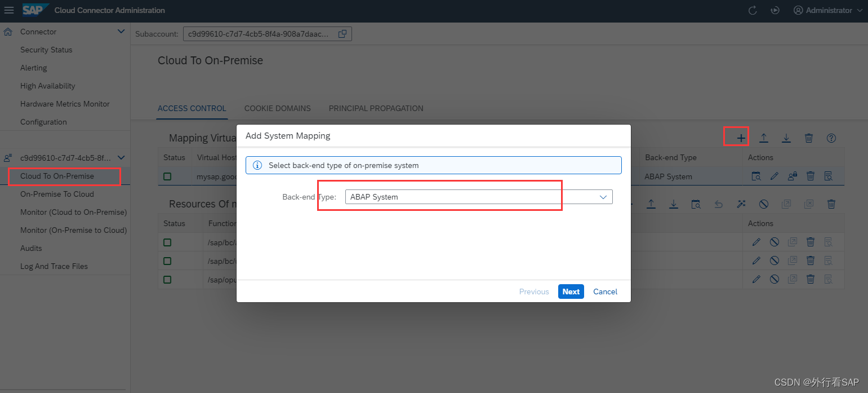Select On-Premise To Cloud in sidebar
868x393 pixels.
57,194
